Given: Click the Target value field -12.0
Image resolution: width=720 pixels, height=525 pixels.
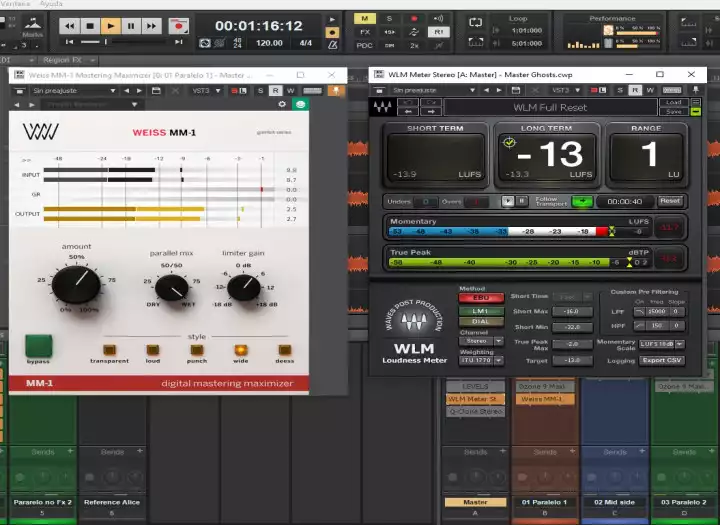Looking at the screenshot, I should (572, 361).
